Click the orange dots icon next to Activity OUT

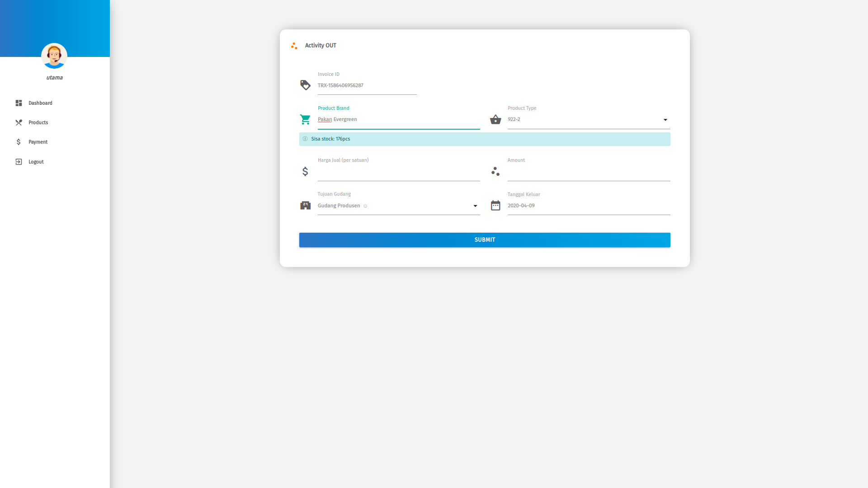tap(294, 46)
